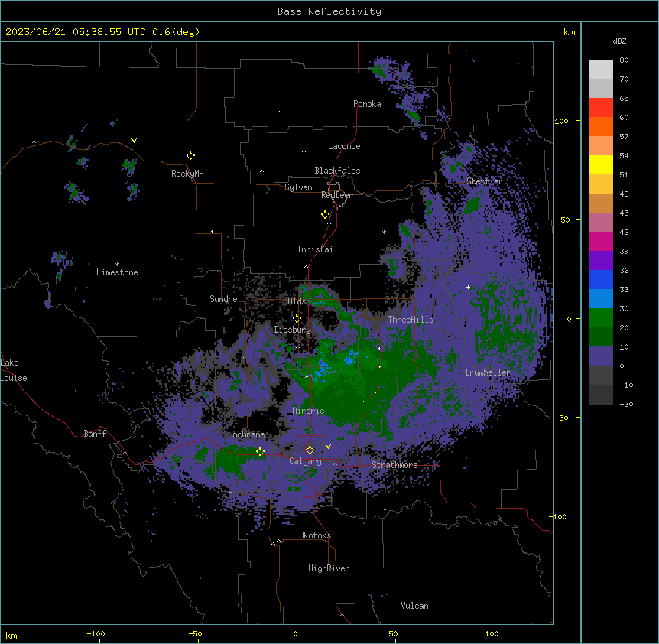Click the Banff label
The width and height of the screenshot is (659, 644).
[x=95, y=434]
